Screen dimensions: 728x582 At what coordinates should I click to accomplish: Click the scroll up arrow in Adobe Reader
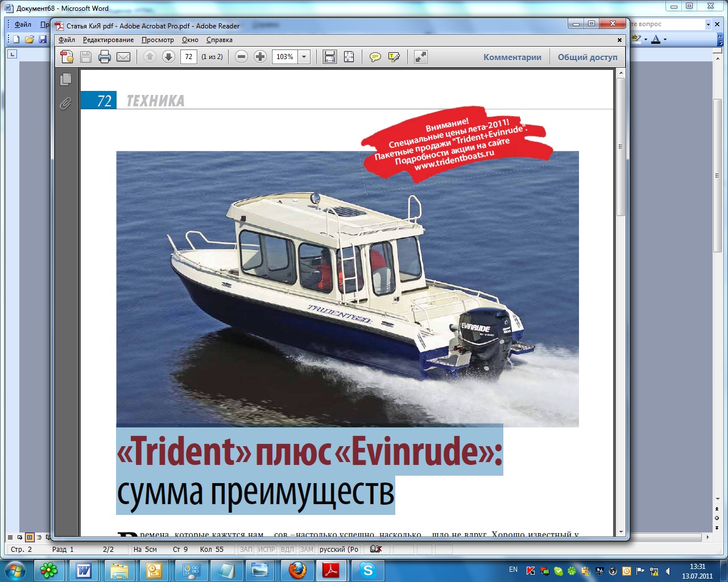coord(621,73)
